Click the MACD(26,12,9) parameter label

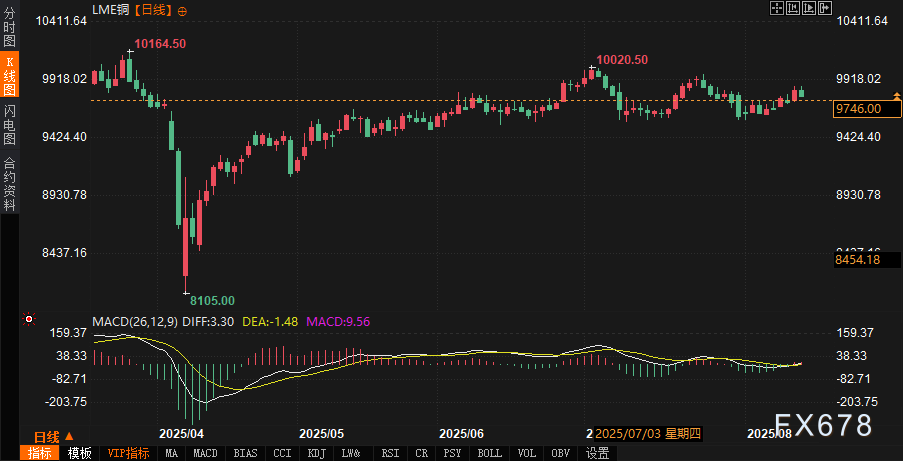[135, 321]
